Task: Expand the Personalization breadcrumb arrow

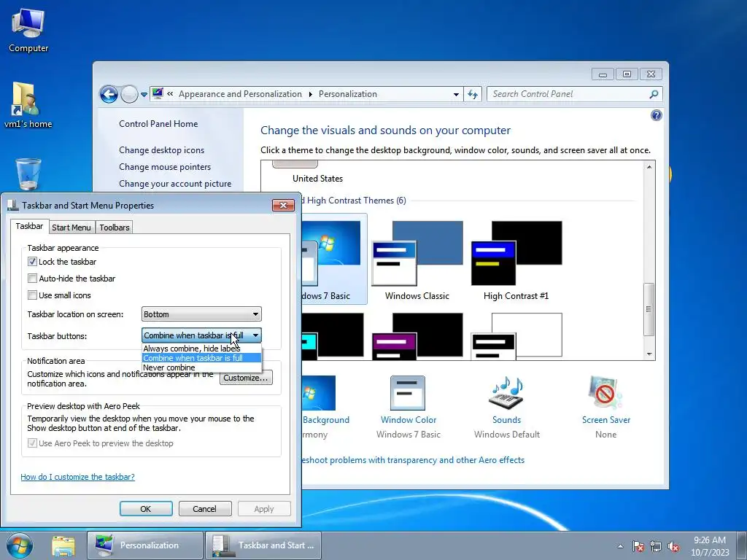Action: 310,94
